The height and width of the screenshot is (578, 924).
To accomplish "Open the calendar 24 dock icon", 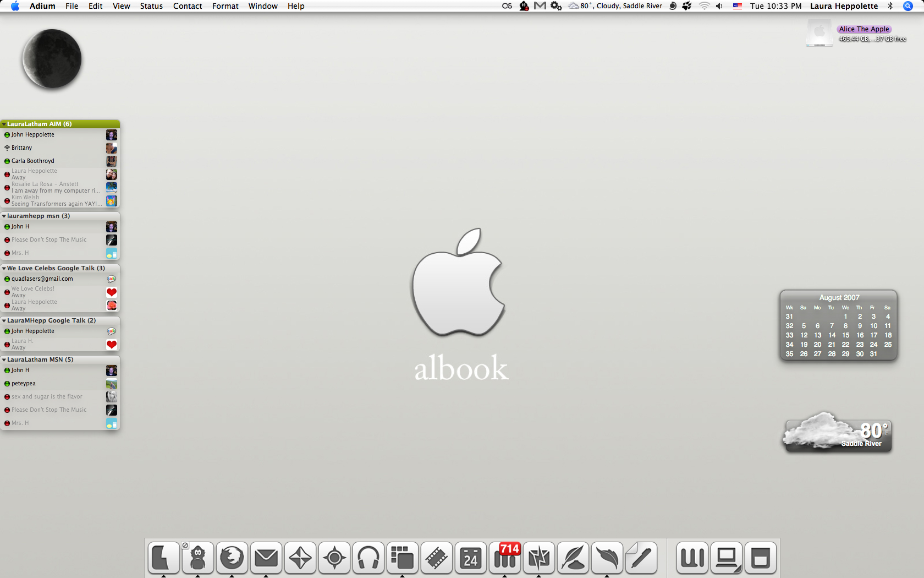I will click(471, 558).
